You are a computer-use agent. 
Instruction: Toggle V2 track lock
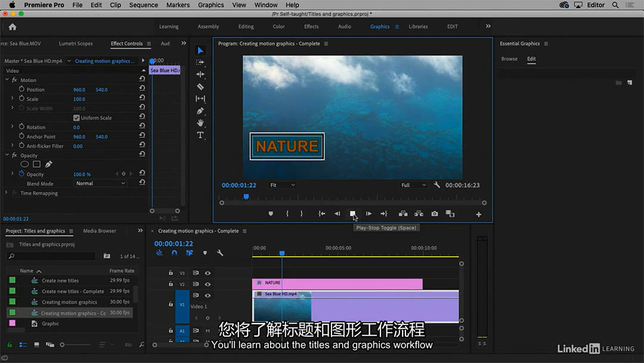click(x=171, y=284)
